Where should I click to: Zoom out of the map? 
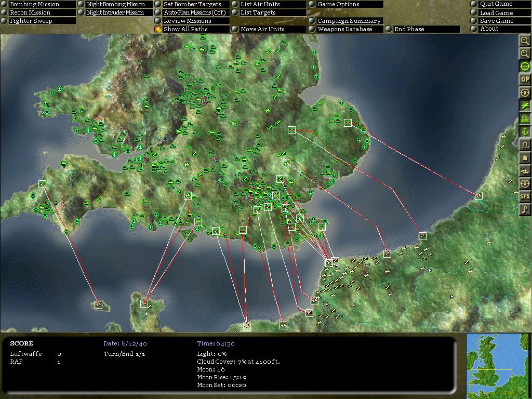[x=525, y=54]
